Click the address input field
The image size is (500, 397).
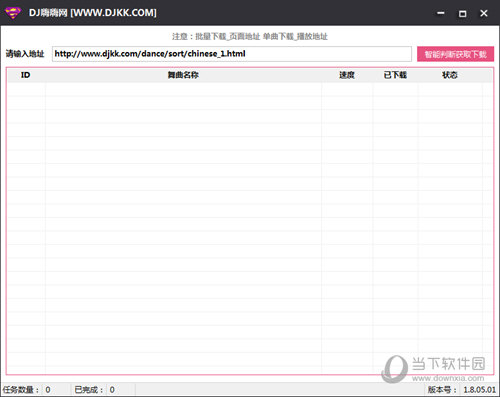(232, 54)
